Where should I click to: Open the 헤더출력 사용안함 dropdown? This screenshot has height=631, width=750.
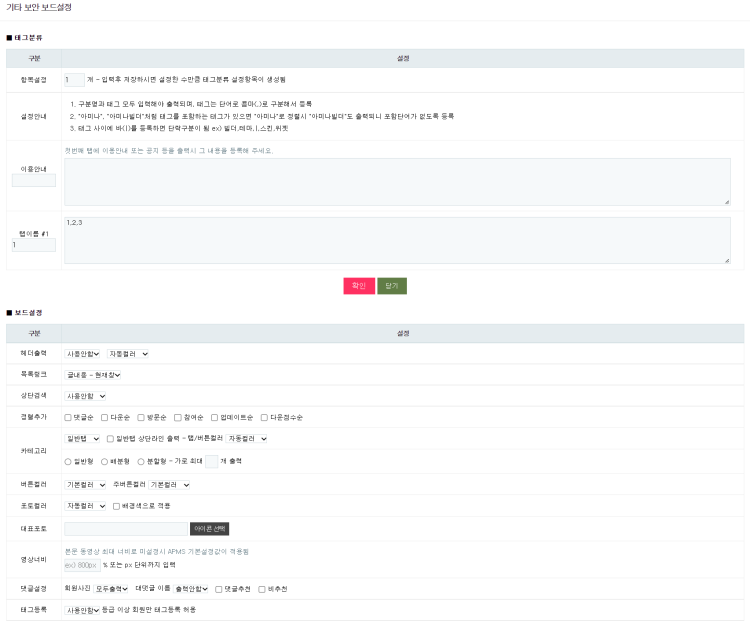click(82, 354)
